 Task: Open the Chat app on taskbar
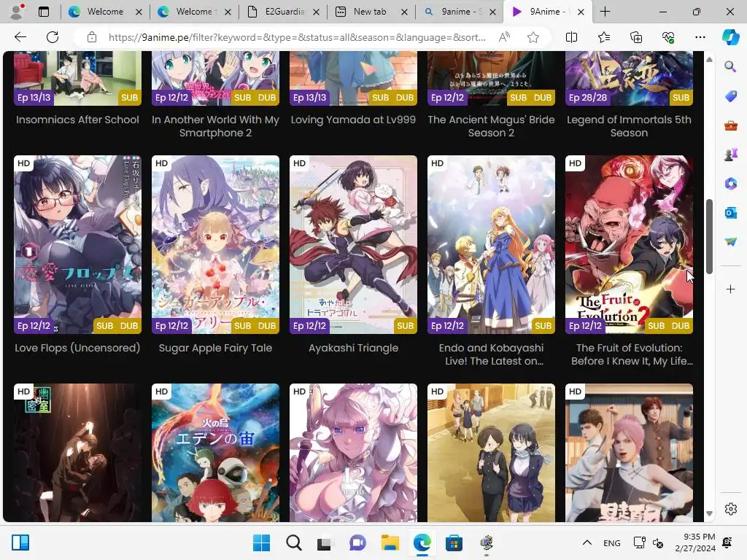[x=357, y=542]
